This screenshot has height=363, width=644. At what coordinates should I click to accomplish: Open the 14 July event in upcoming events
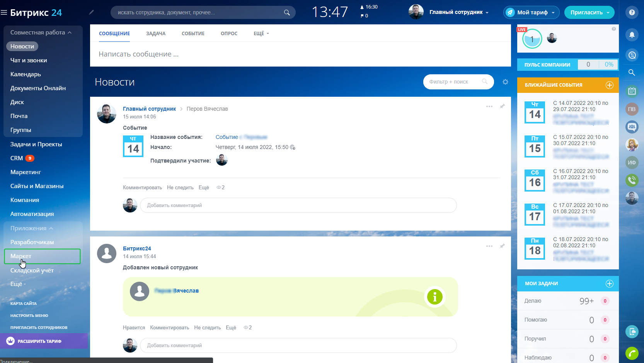(x=567, y=113)
